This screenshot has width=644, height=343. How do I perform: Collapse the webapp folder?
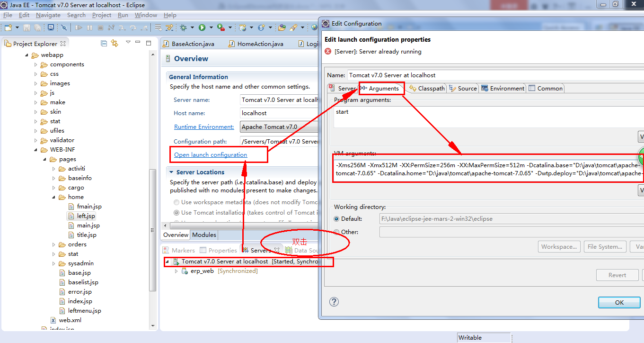[x=26, y=55]
